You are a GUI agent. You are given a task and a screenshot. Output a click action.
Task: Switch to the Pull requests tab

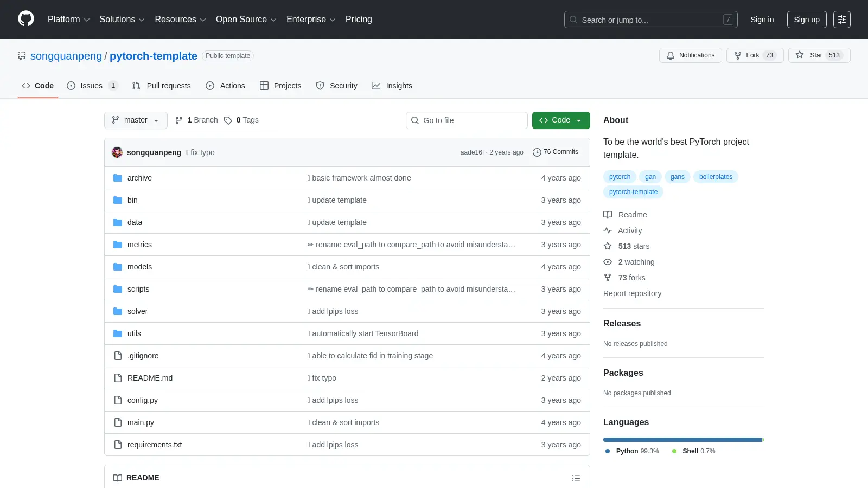[162, 86]
